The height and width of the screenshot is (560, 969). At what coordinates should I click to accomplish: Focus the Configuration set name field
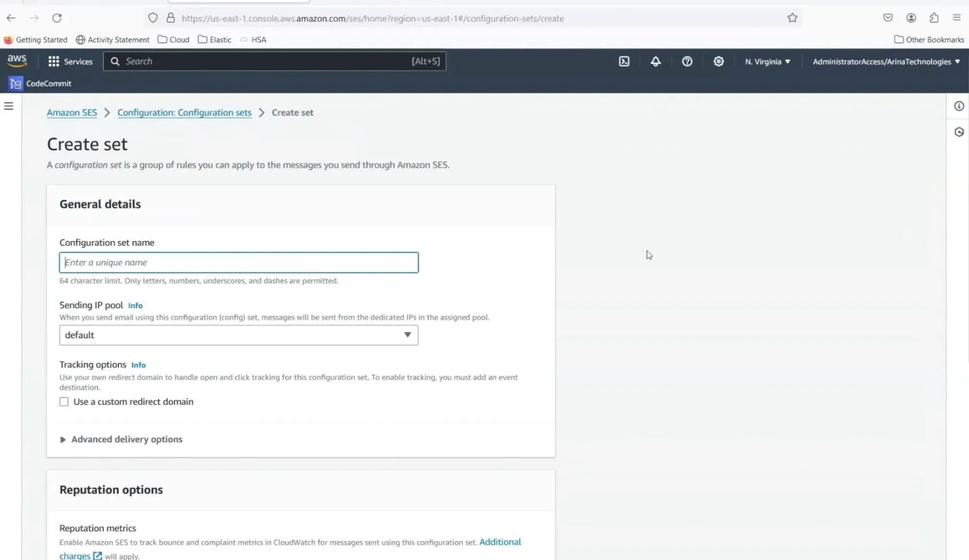pyautogui.click(x=239, y=263)
